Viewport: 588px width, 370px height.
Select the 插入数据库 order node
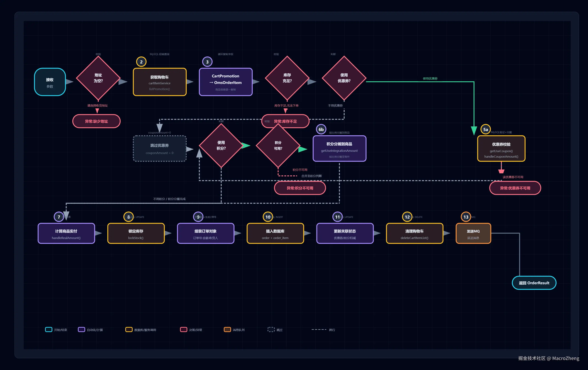tap(275, 234)
